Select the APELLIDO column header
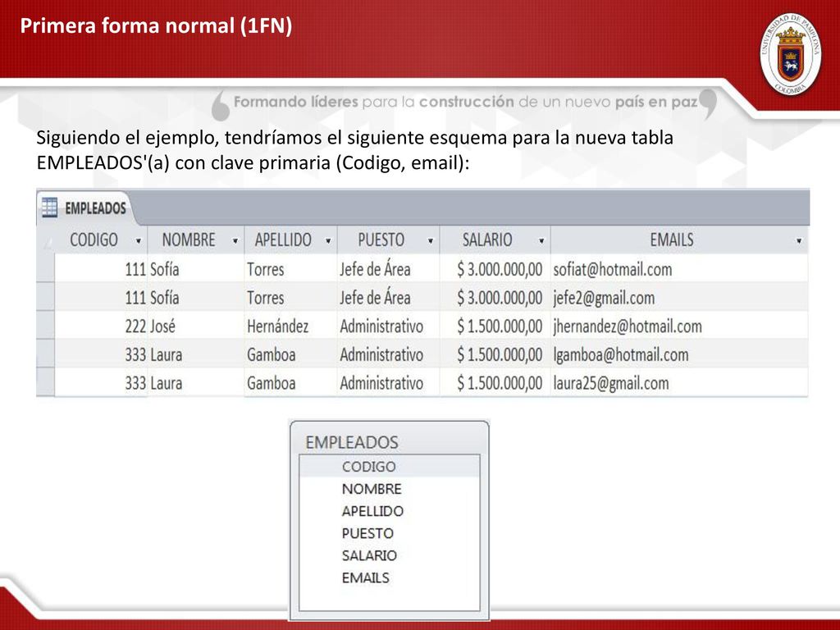840x630 pixels. coord(291,240)
